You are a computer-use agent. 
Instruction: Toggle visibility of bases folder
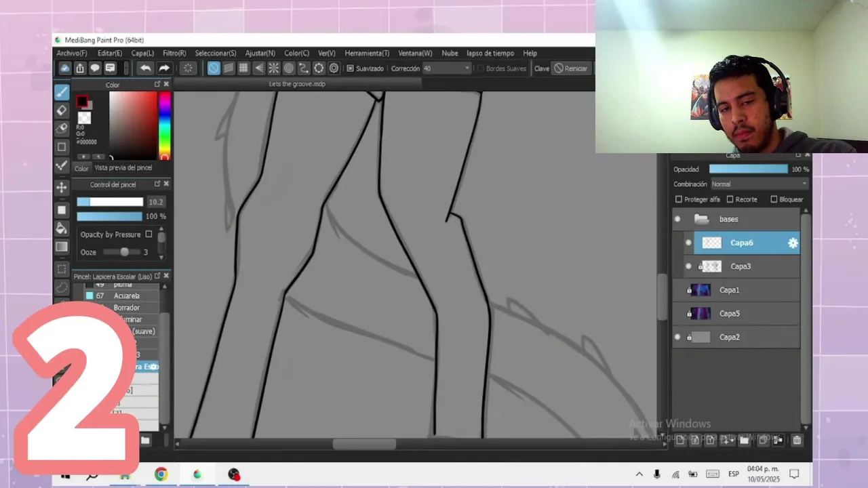(x=677, y=219)
